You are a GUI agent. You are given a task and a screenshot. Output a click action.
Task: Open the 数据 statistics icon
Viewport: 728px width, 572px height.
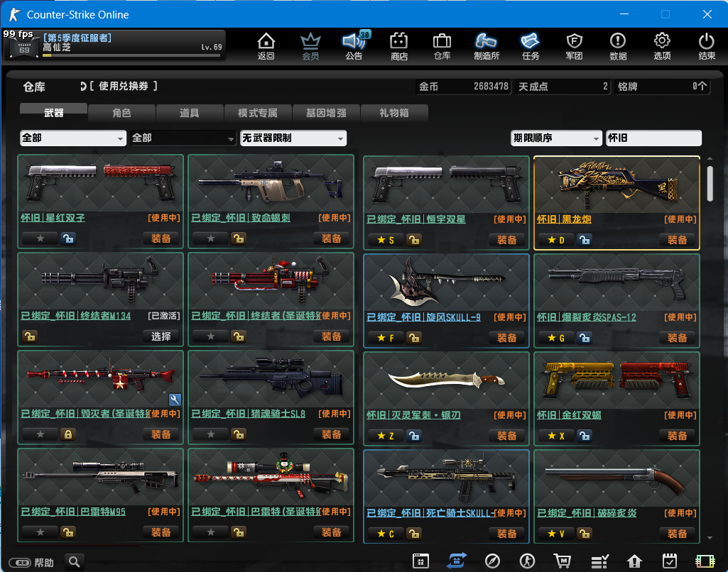(x=618, y=46)
